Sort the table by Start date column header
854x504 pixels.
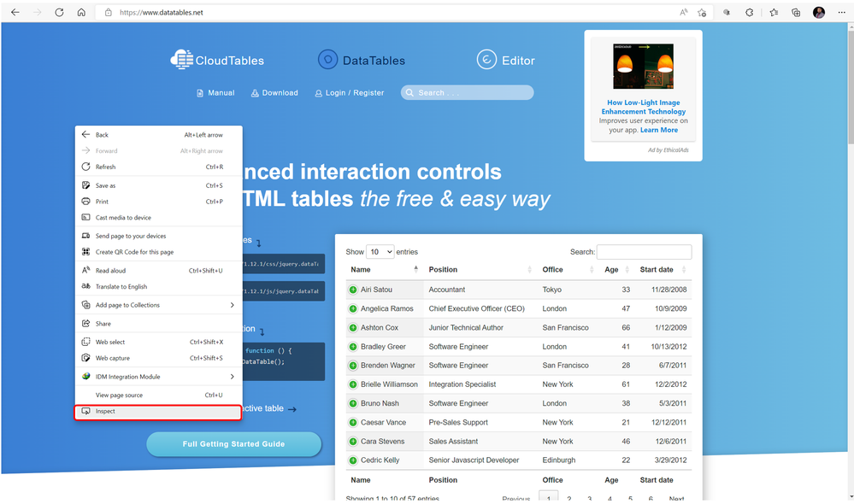pyautogui.click(x=663, y=269)
